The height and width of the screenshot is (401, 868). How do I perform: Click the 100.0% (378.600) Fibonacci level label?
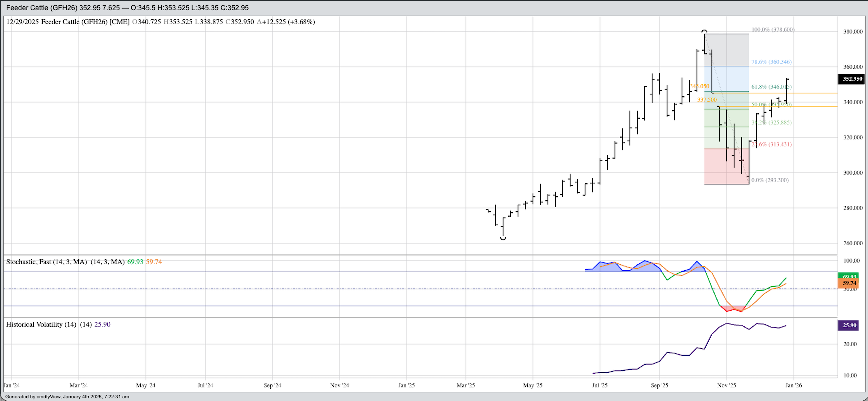pos(773,30)
